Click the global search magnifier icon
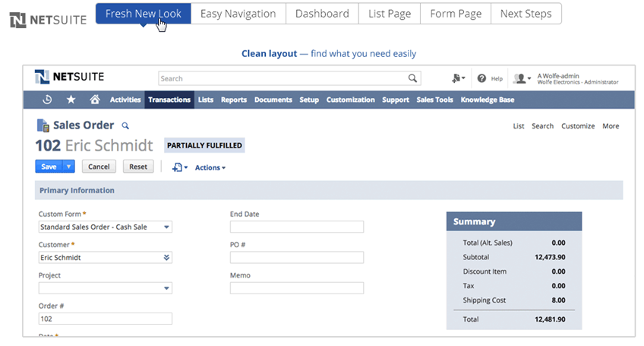 tap(413, 78)
